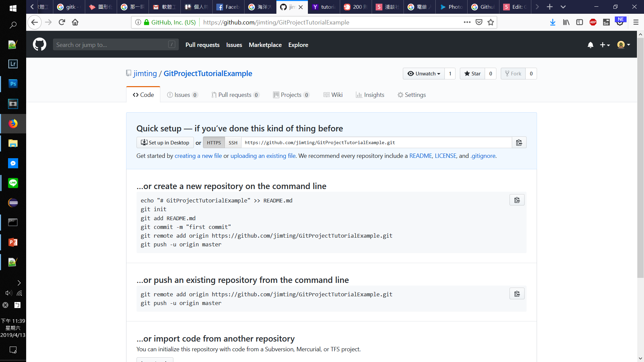Switch to the Issues tab
This screenshot has width=644, height=362.
[182, 95]
